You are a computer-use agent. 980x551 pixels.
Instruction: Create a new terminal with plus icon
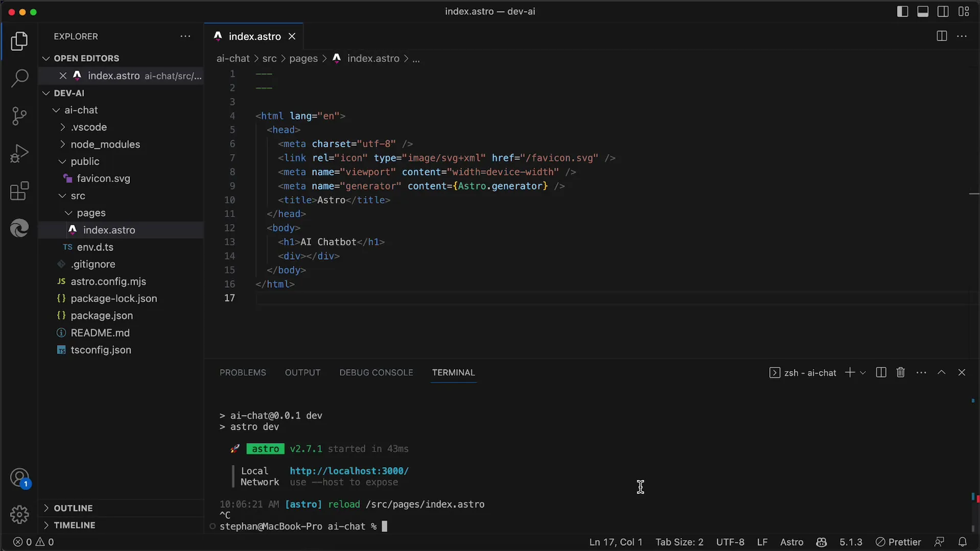coord(850,373)
